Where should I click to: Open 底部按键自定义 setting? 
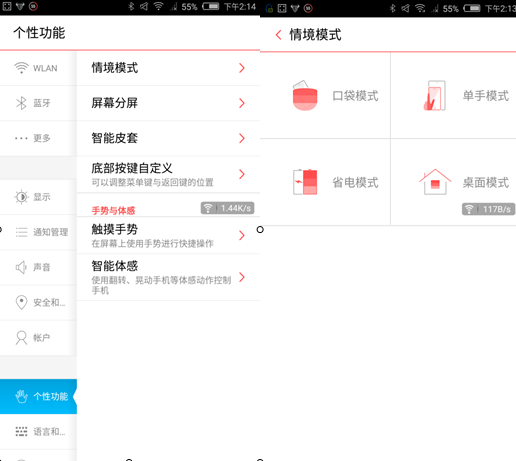[x=168, y=174]
